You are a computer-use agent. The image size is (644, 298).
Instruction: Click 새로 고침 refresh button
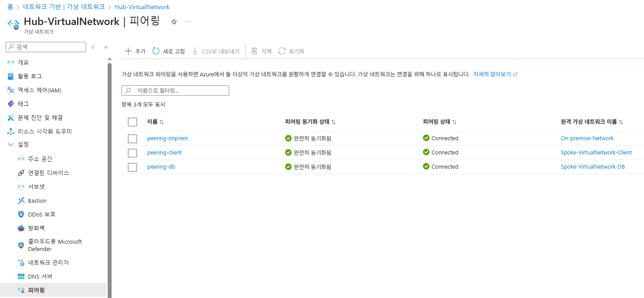click(169, 51)
